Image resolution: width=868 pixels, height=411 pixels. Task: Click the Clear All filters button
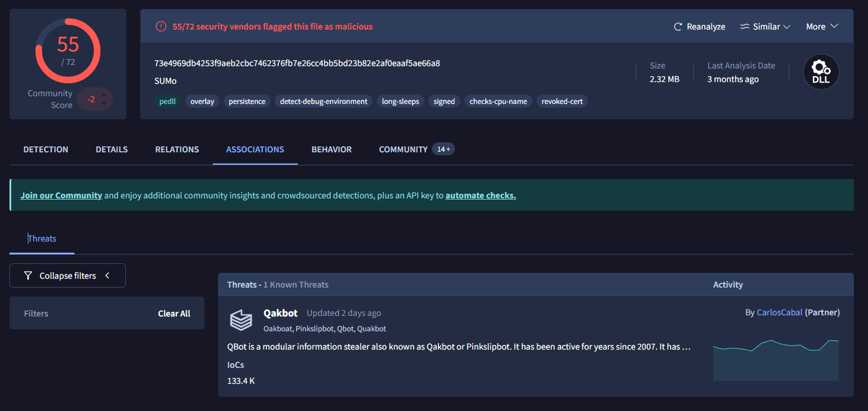click(174, 314)
